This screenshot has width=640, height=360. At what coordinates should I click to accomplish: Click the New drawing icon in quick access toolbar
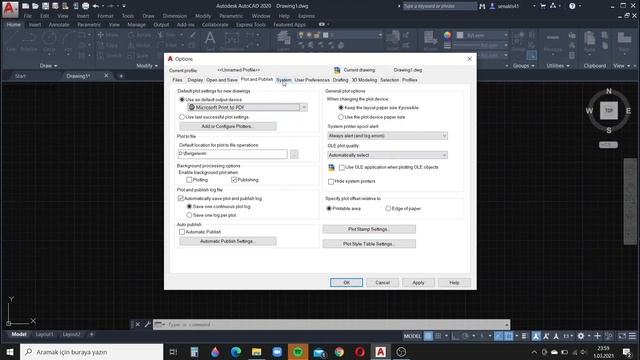pyautogui.click(x=25, y=6)
